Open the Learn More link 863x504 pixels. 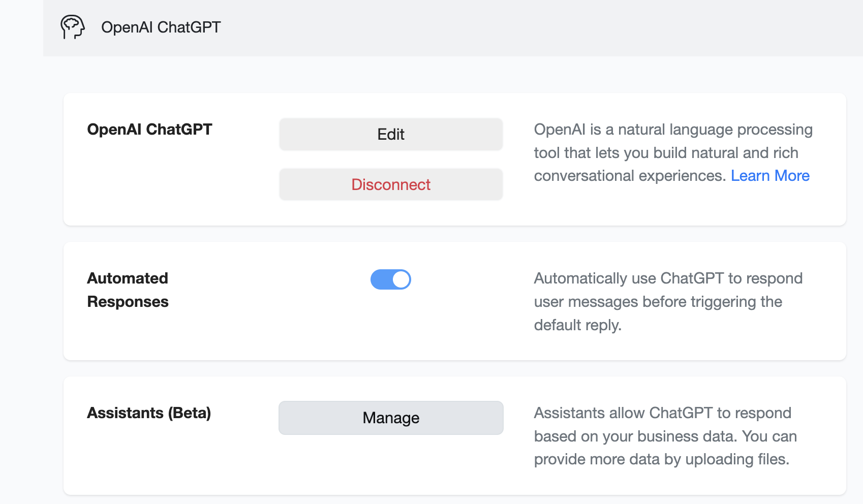[770, 176]
